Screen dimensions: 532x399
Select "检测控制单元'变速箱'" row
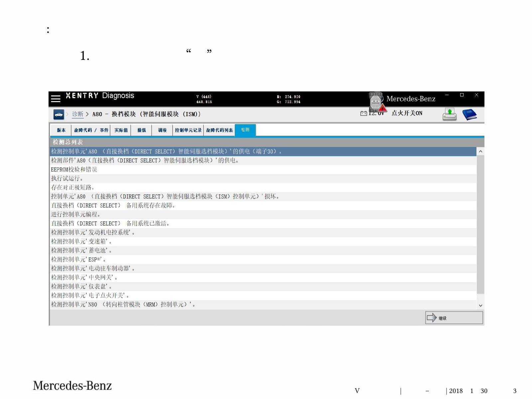pyautogui.click(x=263, y=241)
